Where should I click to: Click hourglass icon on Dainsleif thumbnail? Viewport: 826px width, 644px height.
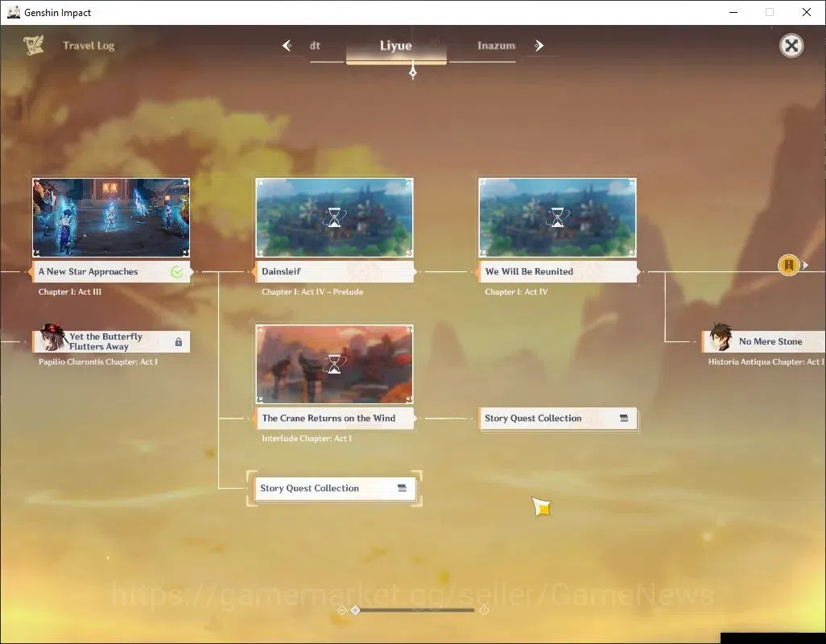[x=335, y=217]
